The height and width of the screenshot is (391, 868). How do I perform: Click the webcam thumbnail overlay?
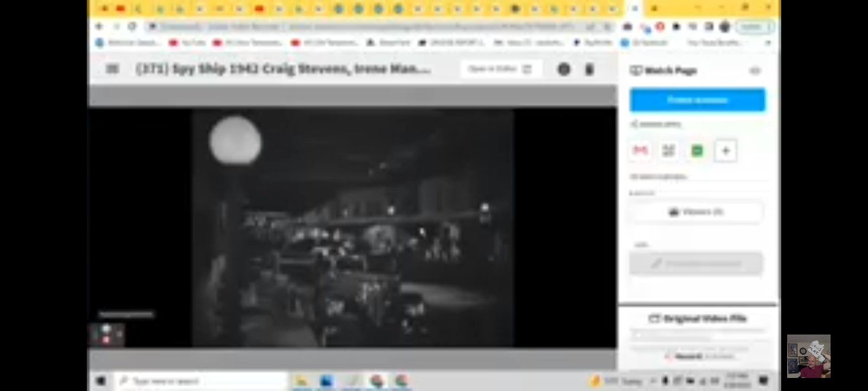click(808, 356)
